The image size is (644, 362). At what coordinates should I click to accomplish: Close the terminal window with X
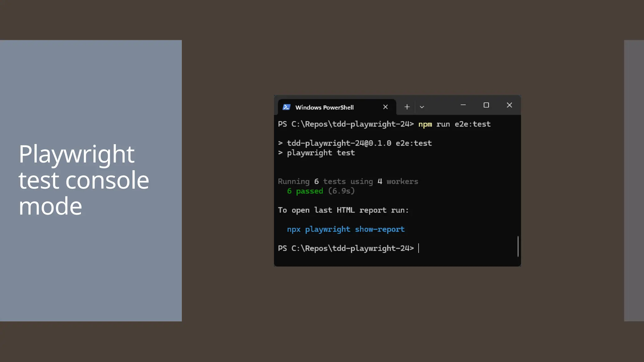click(509, 105)
